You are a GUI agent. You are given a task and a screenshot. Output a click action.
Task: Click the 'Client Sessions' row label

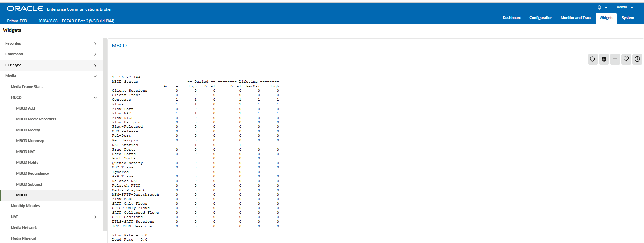tap(130, 91)
